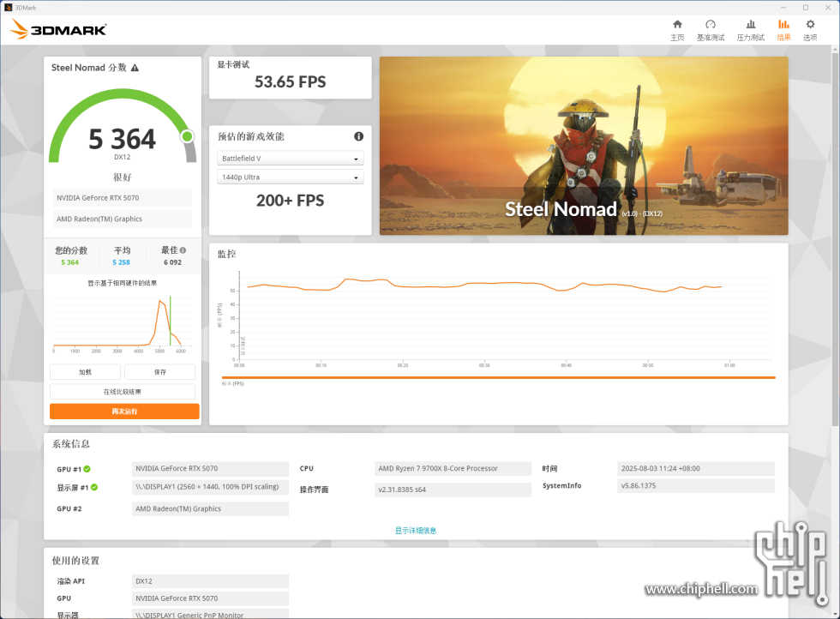Open the Home (主页) page
This screenshot has height=619, width=840.
click(x=677, y=31)
